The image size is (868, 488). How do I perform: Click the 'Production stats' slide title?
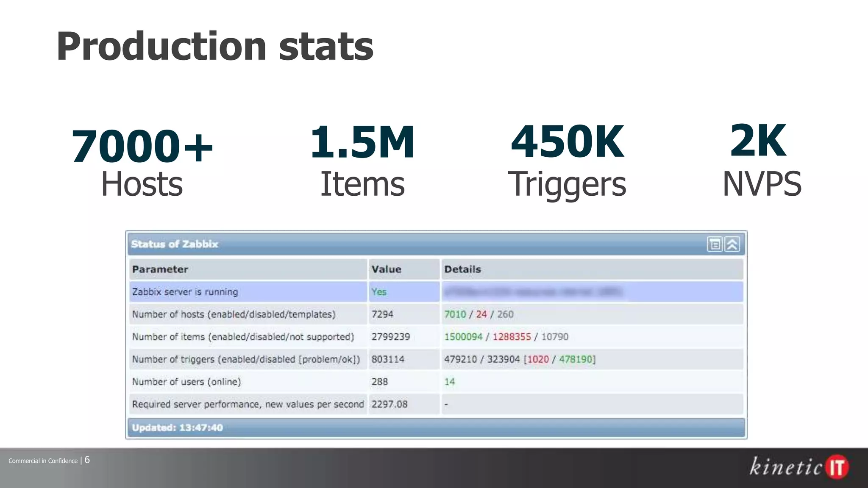click(x=215, y=47)
